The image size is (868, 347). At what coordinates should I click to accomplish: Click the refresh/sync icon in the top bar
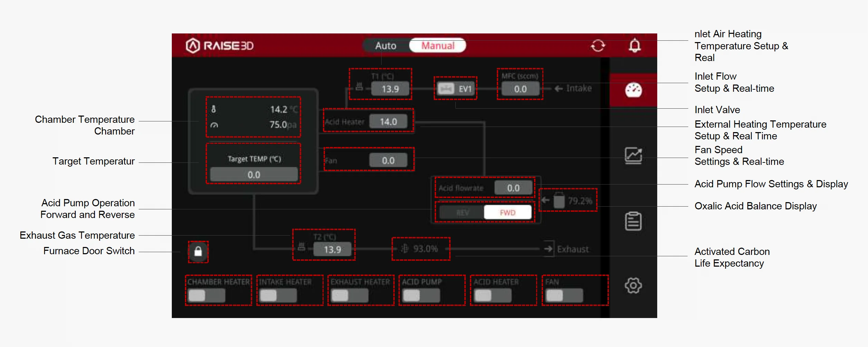598,45
